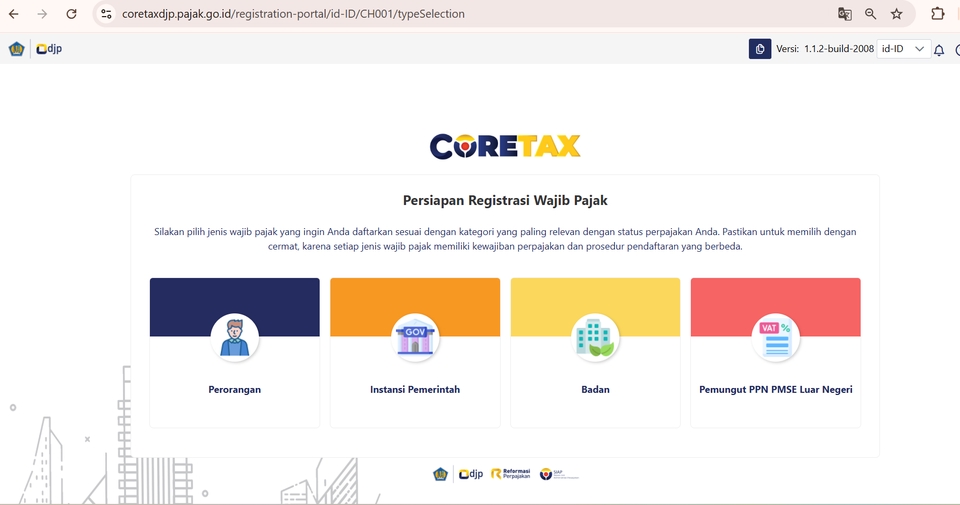Image resolution: width=960 pixels, height=505 pixels.
Task: Bookmark this page with the star icon
Action: pyautogui.click(x=897, y=14)
